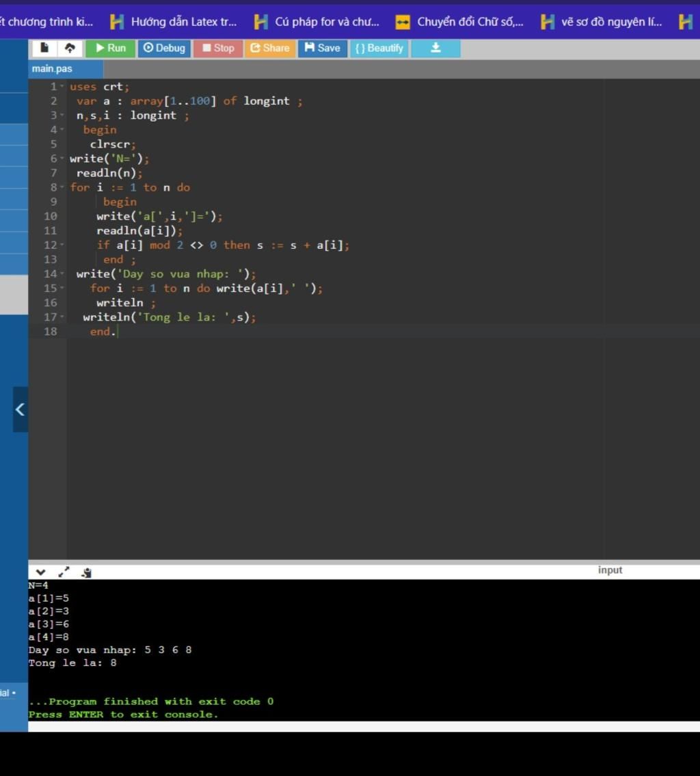Click line number 18 in gutter

(51, 332)
